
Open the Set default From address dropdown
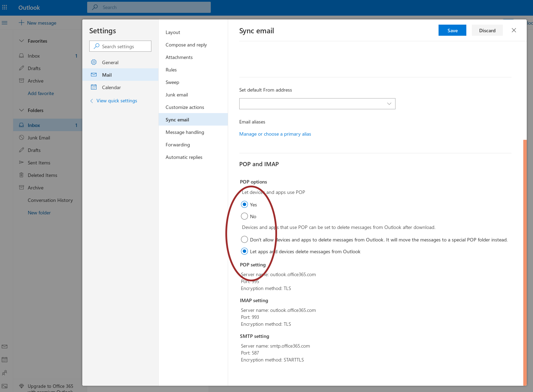point(317,104)
